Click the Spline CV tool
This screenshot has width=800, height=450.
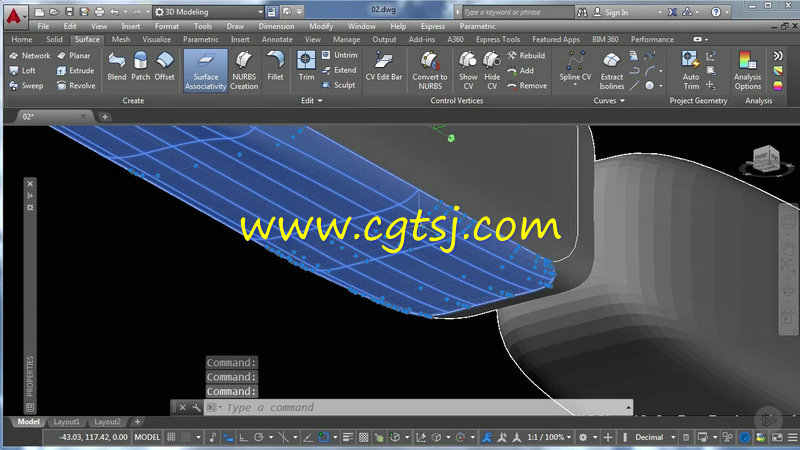[x=575, y=66]
